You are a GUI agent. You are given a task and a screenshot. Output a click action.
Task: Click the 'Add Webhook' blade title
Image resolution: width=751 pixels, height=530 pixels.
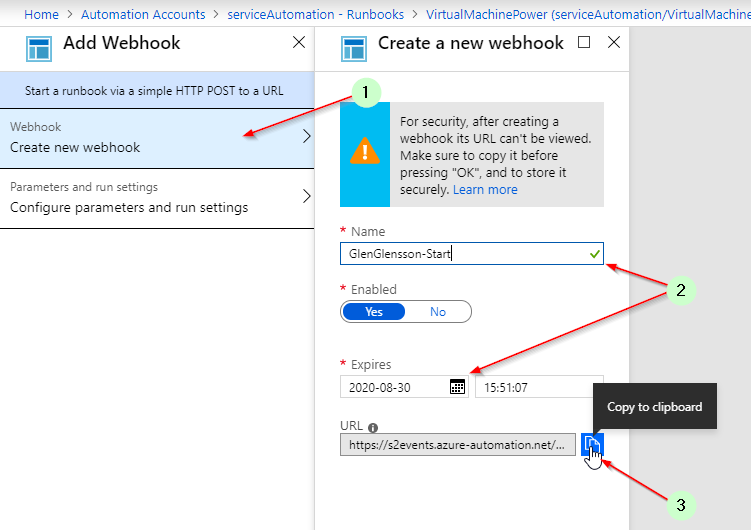coord(122,43)
